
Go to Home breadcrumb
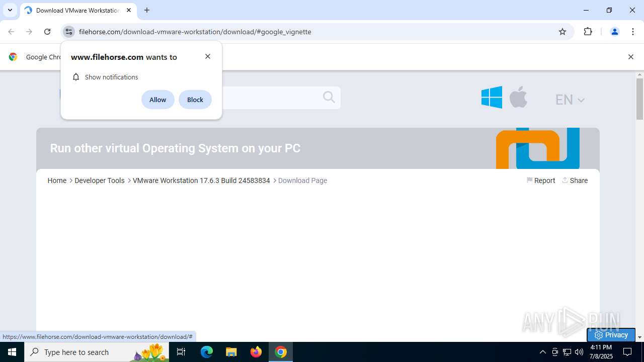[57, 180]
